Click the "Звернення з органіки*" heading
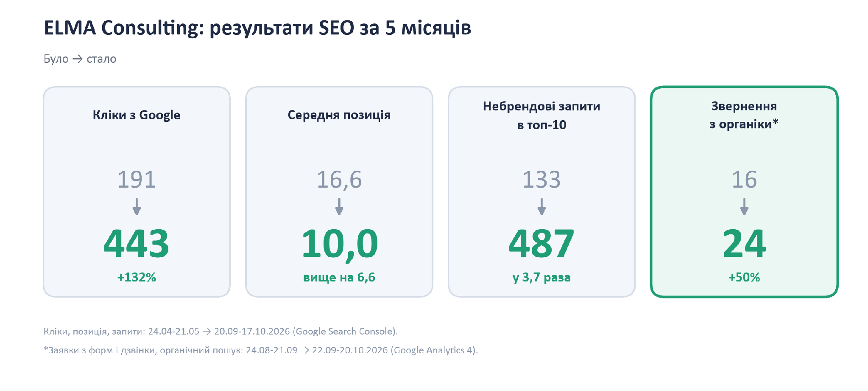Viewport: 868px width, 391px height. [744, 115]
